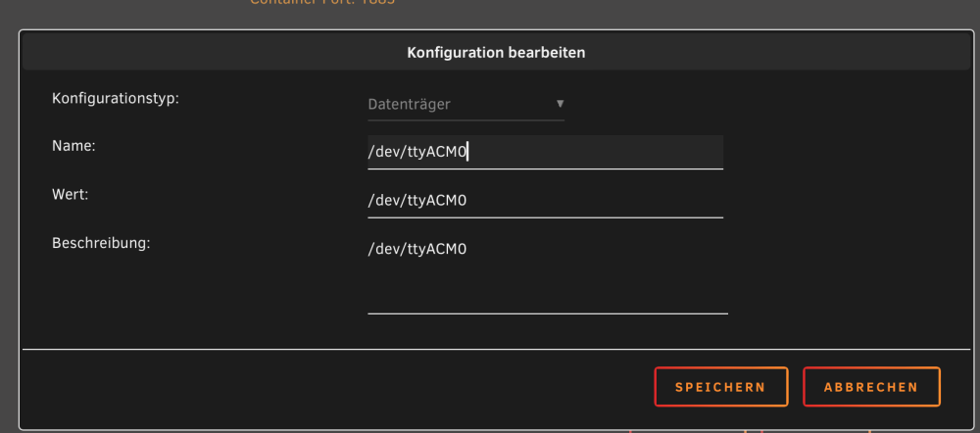Save the configuration with Speichern
Image resolution: width=980 pixels, height=433 pixels.
(720, 387)
